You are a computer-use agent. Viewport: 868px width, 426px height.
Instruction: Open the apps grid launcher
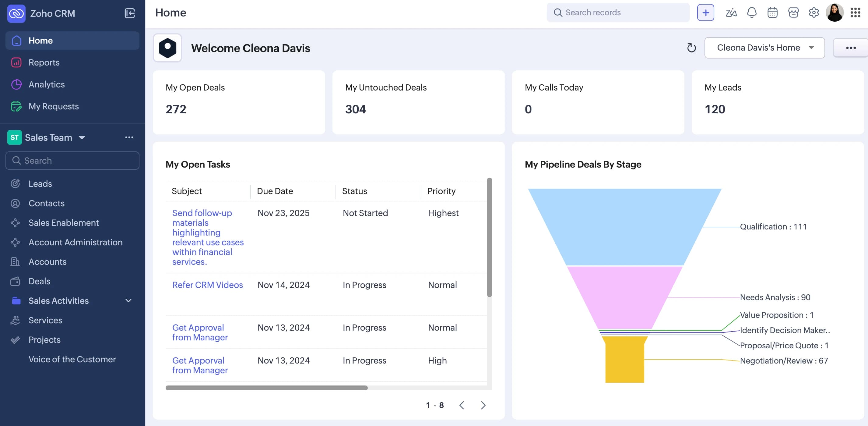855,13
